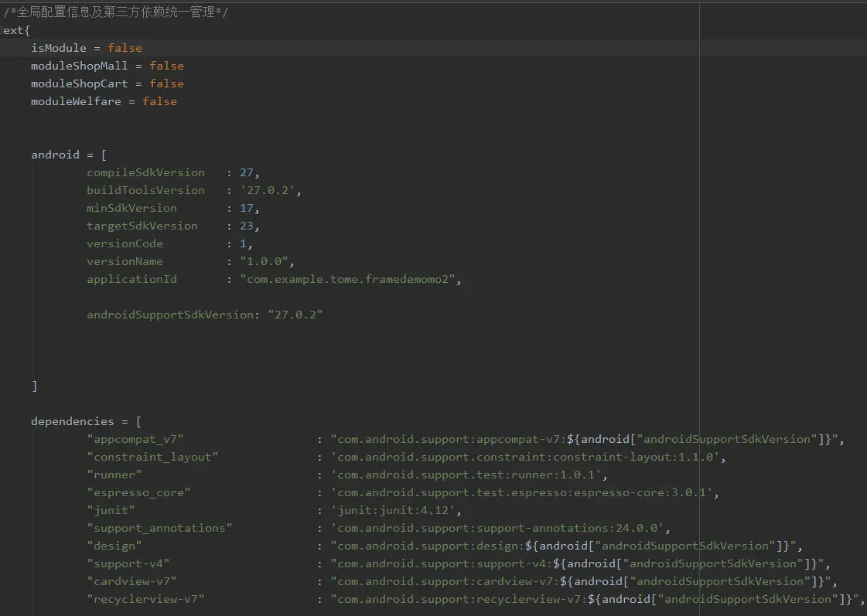Select the false value after moduleShopMall

tap(166, 66)
